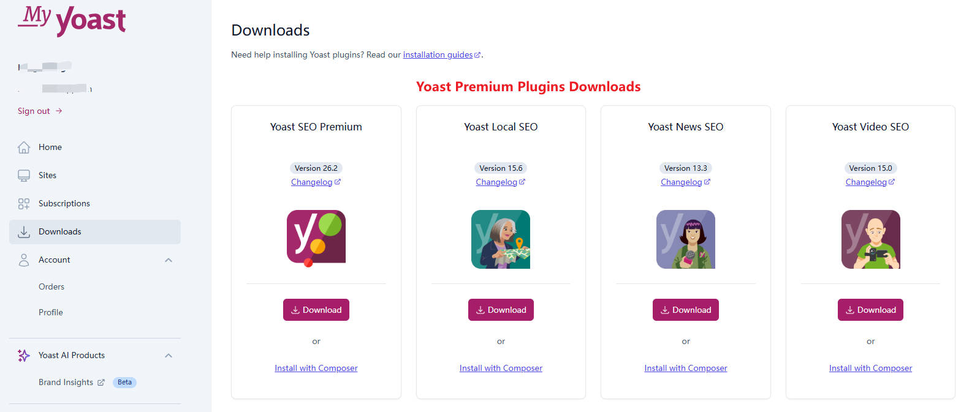Click the Beta badge next to Brand Insights
This screenshot has height=412, width=980.
(124, 382)
